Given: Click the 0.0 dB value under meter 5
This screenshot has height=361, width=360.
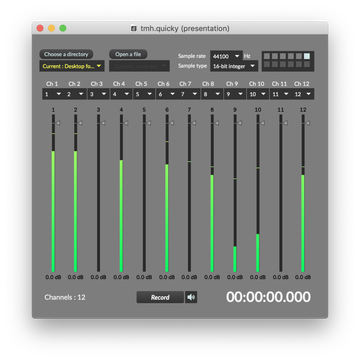Looking at the screenshot, I should pyautogui.click(x=144, y=277).
